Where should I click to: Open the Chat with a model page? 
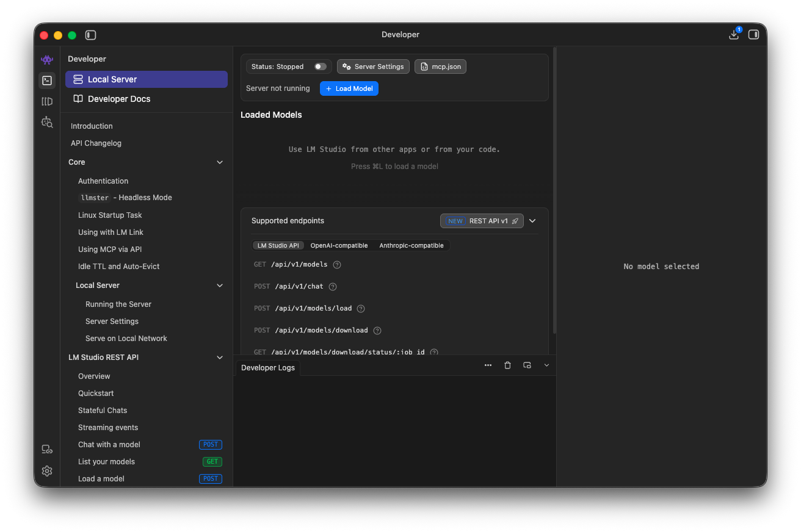point(109,445)
